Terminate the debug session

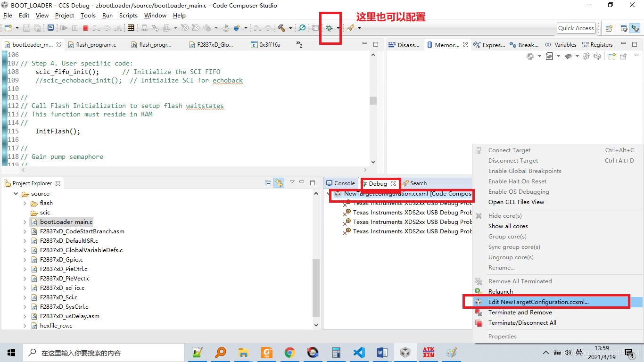(85, 28)
